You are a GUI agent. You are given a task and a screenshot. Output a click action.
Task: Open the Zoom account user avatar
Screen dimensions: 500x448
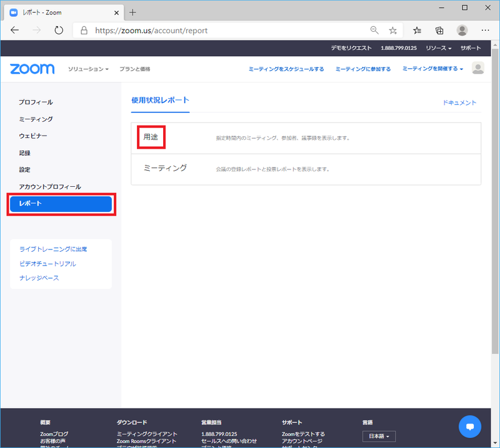[x=477, y=68]
